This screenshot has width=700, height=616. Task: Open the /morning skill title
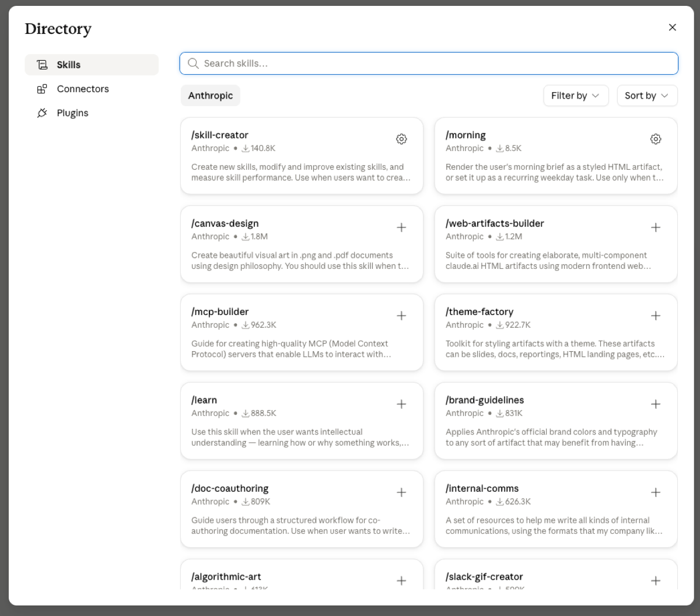(x=466, y=135)
